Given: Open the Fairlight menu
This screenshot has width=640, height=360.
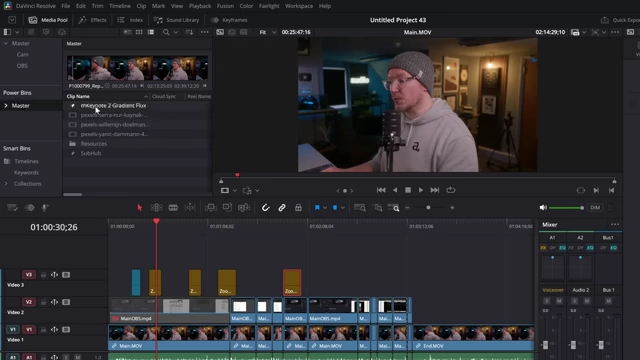Looking at the screenshot, I should click(269, 6).
